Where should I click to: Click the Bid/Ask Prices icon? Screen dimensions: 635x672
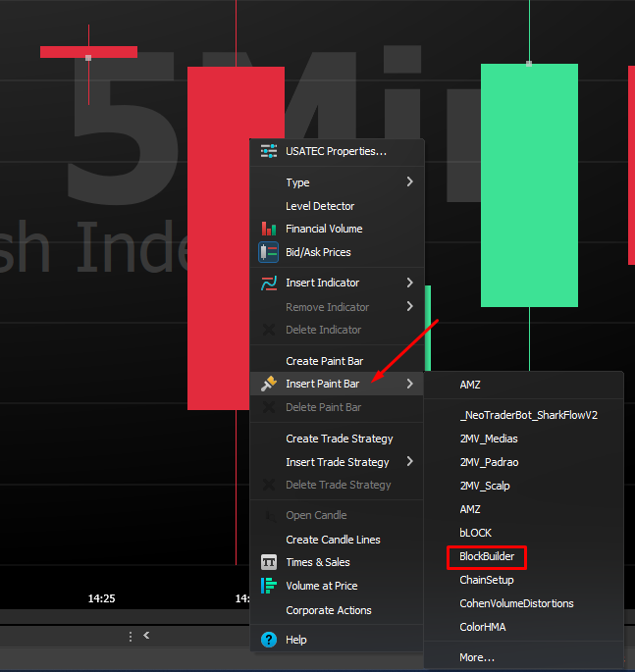[268, 252]
